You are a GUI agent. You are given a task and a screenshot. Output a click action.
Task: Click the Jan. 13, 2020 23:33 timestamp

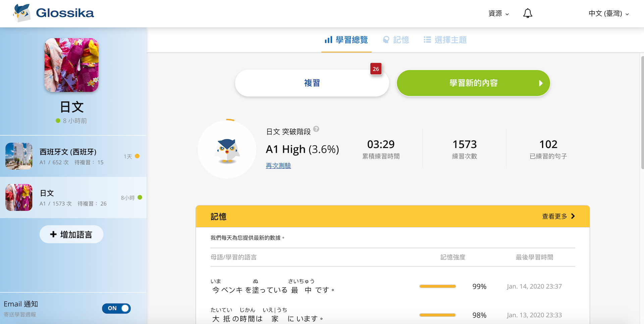(534, 315)
